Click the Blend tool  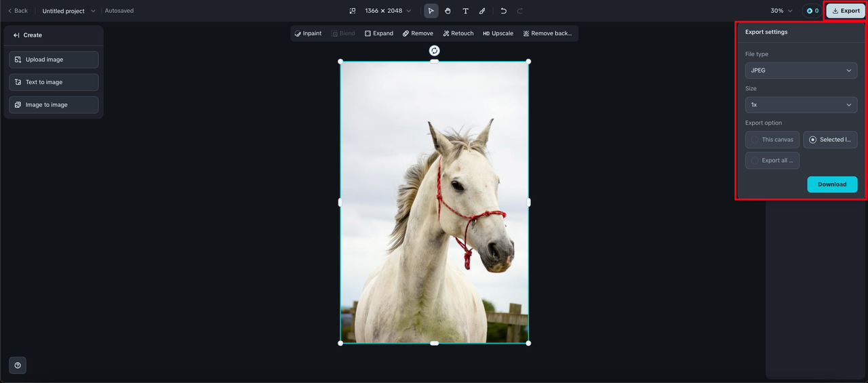pyautogui.click(x=343, y=33)
